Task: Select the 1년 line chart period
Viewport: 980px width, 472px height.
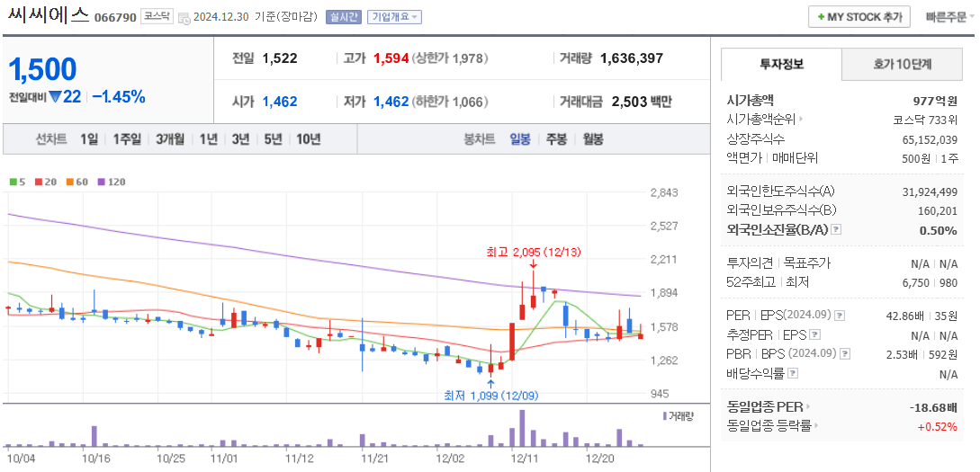Action: coord(209,139)
